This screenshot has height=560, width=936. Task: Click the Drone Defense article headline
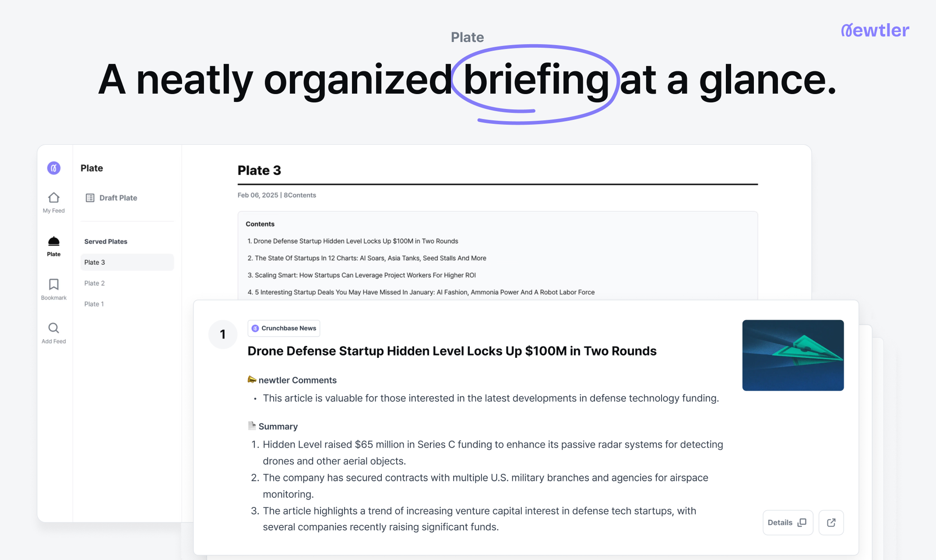452,351
